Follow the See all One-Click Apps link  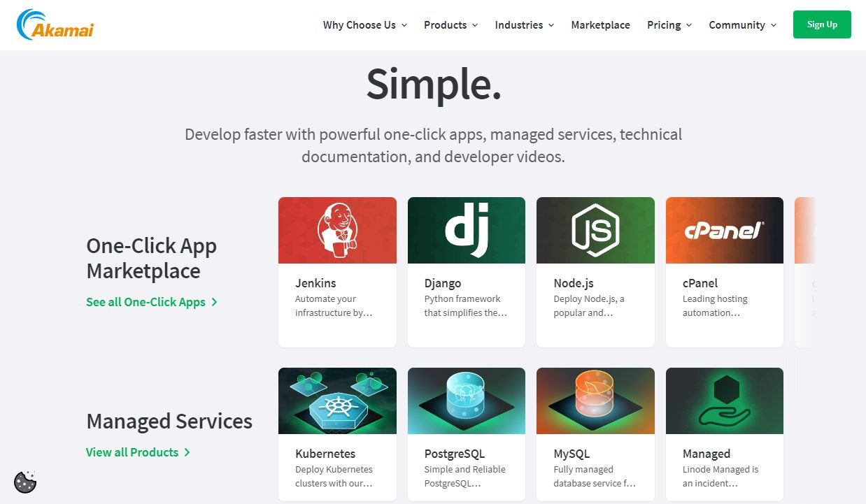click(x=151, y=302)
